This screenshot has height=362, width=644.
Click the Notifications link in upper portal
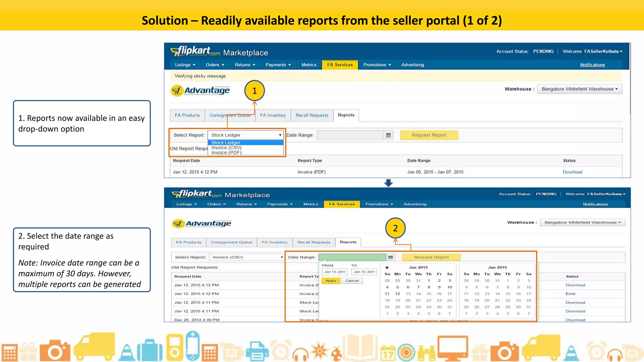(x=592, y=65)
